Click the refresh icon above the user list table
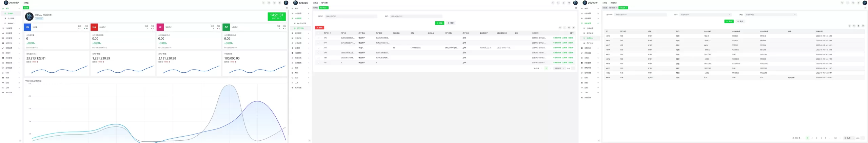868x143 pixels. (x=560, y=28)
